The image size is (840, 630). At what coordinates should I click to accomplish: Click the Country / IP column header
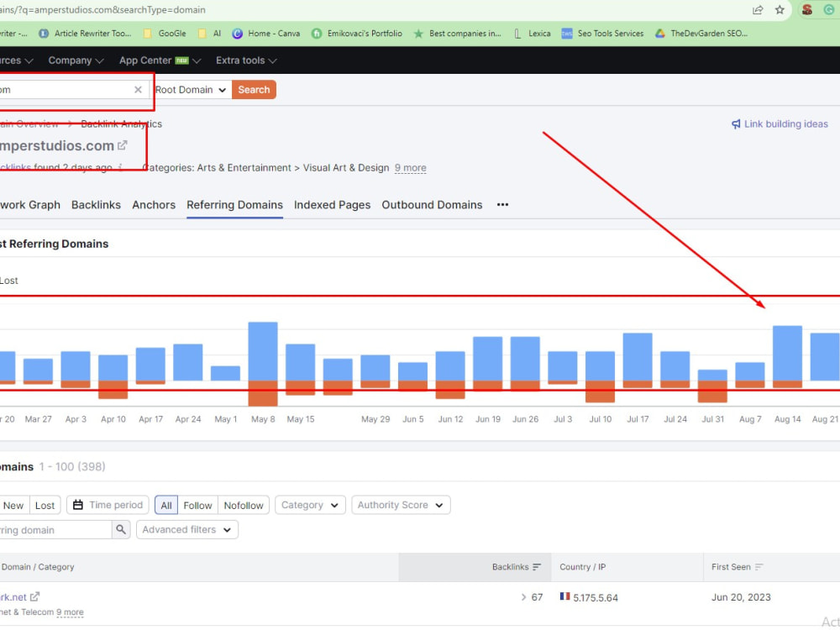[x=582, y=567]
